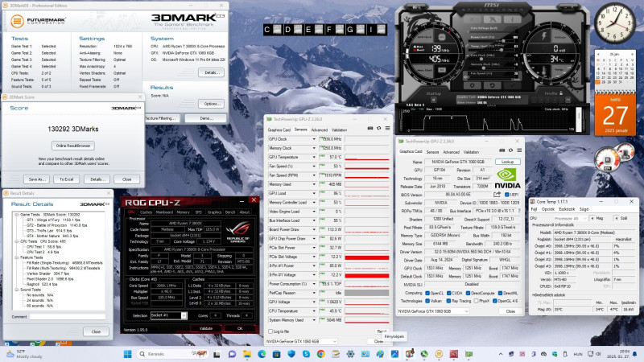Open the GPU Clock sensor dropdown arrow

tap(314, 139)
